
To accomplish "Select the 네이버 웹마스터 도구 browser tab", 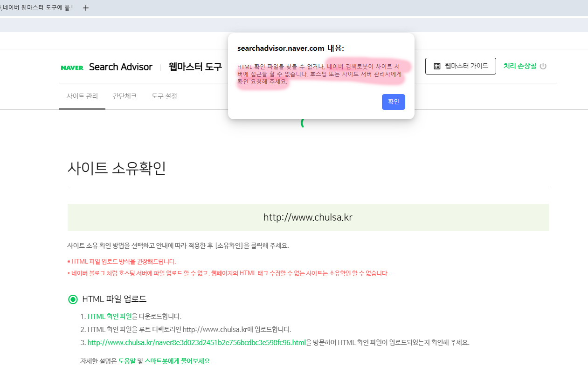I will pyautogui.click(x=37, y=8).
